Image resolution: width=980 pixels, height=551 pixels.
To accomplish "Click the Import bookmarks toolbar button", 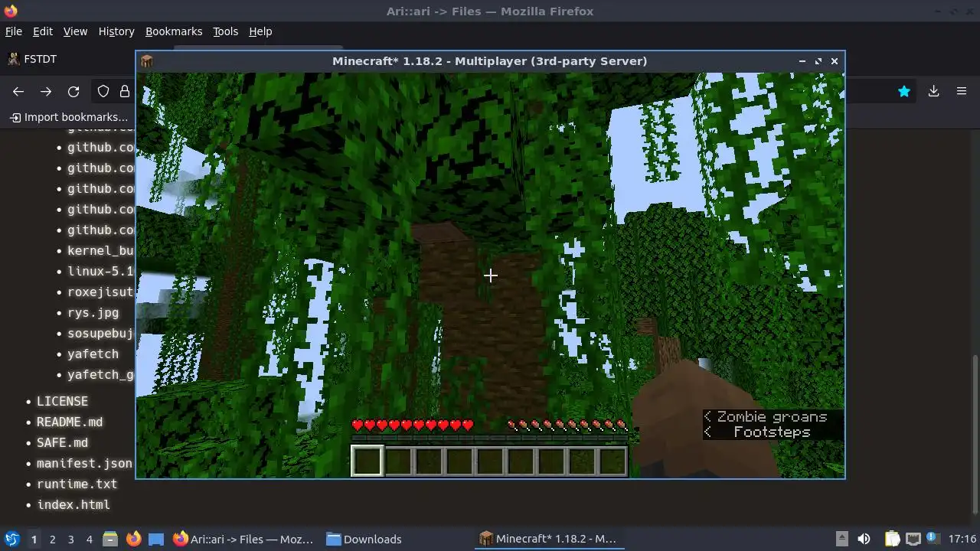I will pyautogui.click(x=69, y=117).
